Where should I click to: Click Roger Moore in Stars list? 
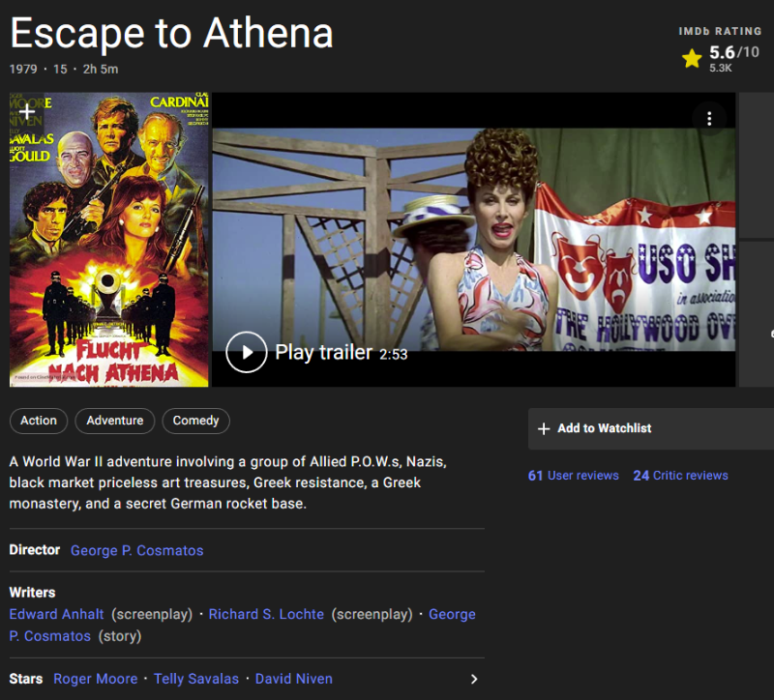point(95,679)
